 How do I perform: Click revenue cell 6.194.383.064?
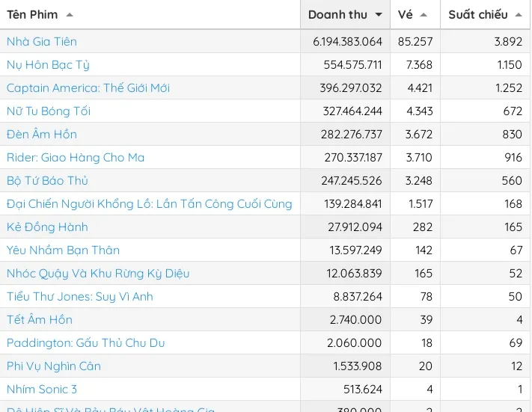coord(347,42)
